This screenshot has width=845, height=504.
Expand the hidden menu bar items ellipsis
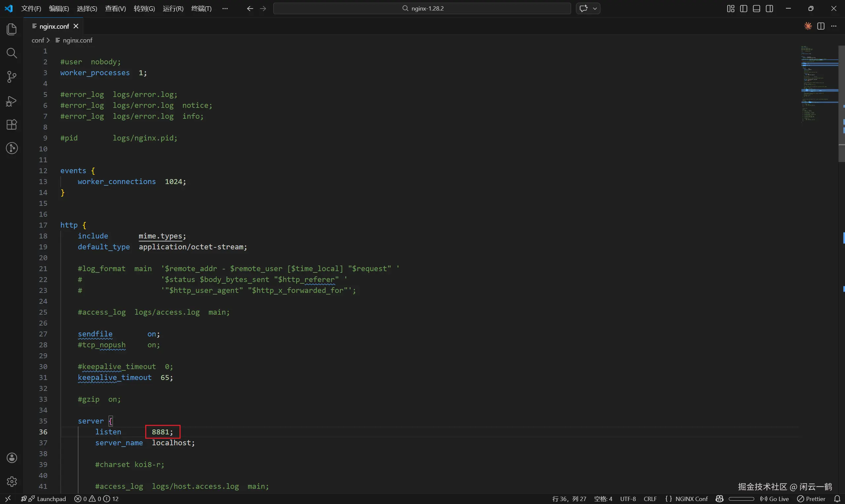coord(224,9)
